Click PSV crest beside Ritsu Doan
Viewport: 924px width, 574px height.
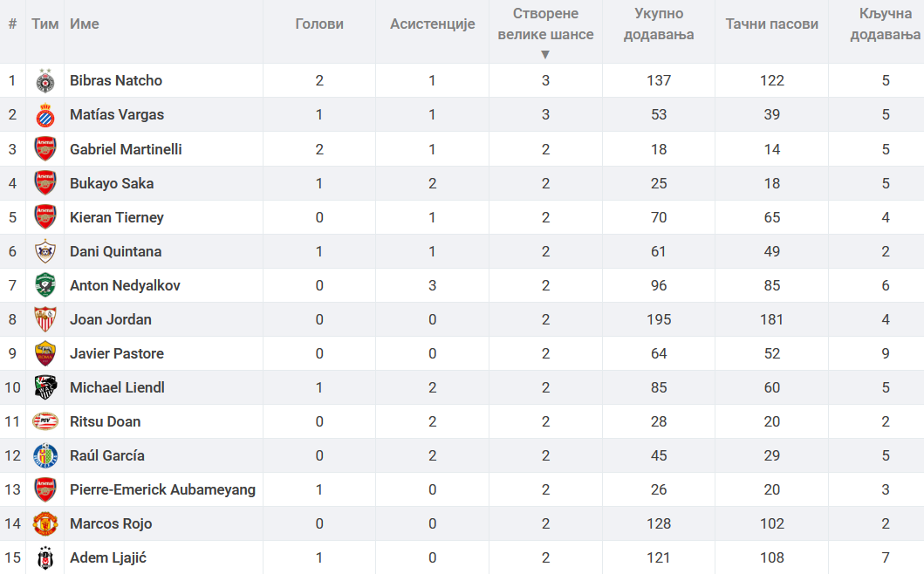tap(45, 421)
